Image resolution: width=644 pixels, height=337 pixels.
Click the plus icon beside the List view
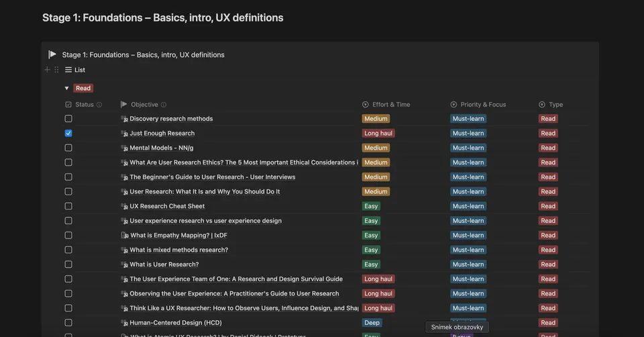click(47, 70)
